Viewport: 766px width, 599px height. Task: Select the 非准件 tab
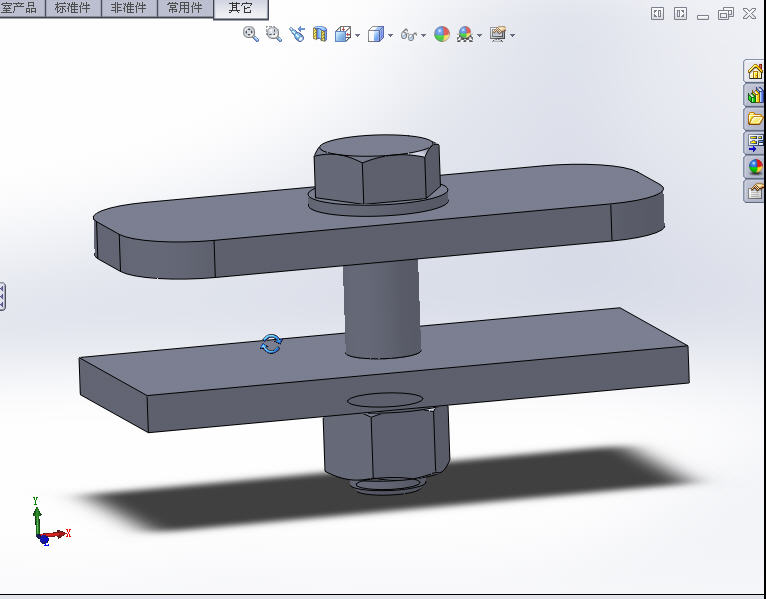[x=128, y=8]
